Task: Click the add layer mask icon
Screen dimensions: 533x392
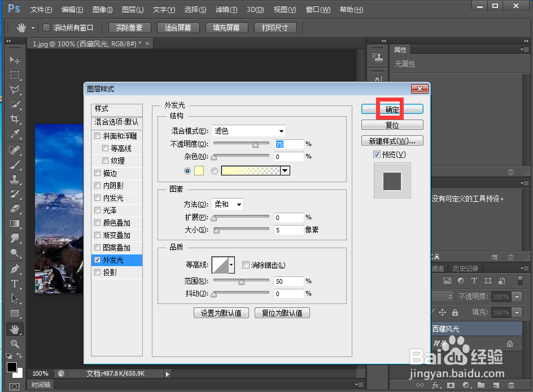Action: click(x=451, y=384)
